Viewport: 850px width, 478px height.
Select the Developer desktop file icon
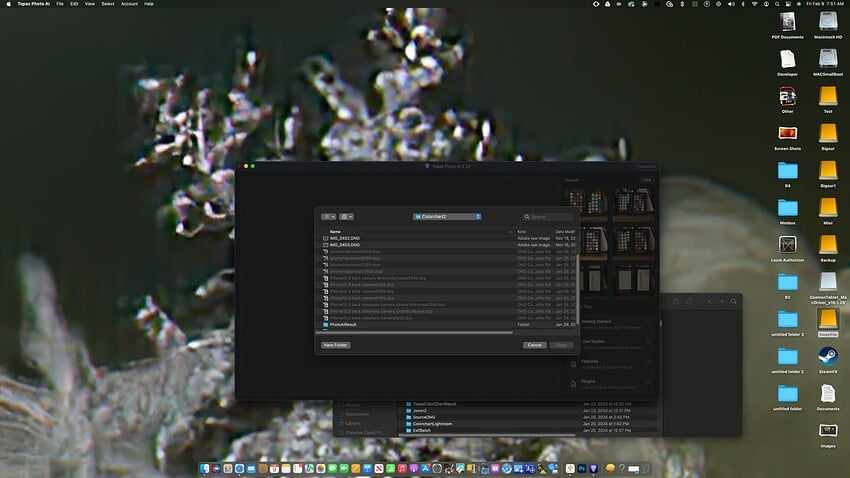(787, 60)
